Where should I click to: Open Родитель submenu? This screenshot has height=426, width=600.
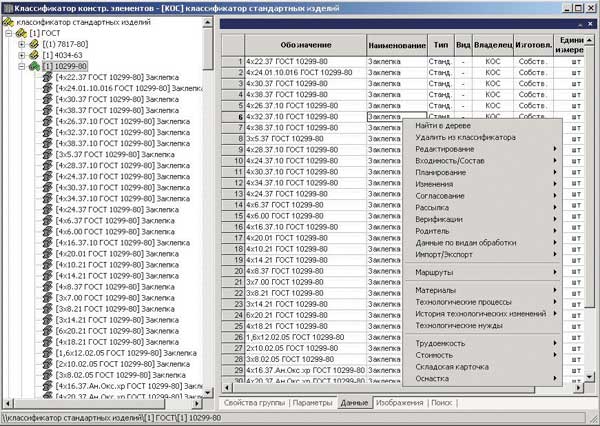tap(483, 231)
